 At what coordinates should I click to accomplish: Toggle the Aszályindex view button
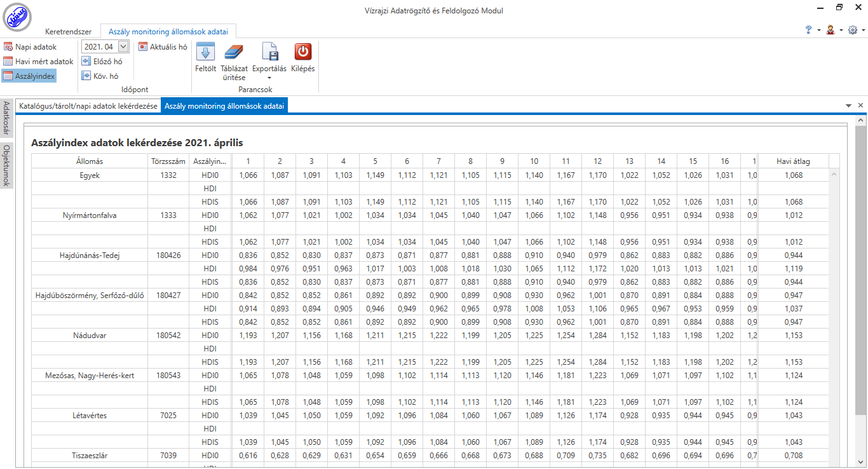tap(29, 76)
